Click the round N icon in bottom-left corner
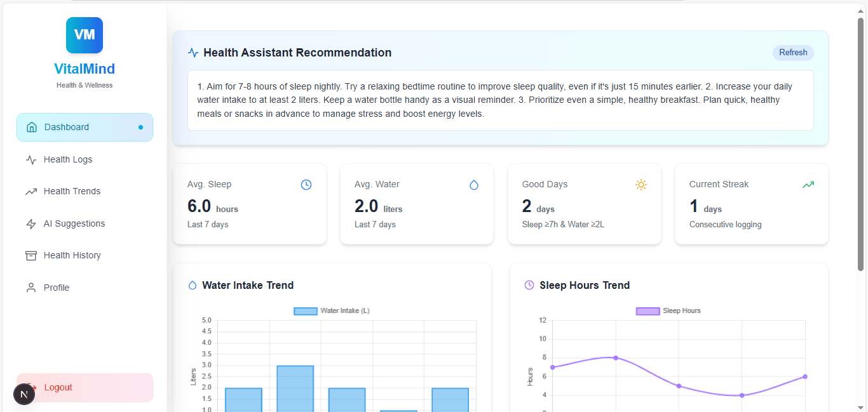The height and width of the screenshot is (412, 868). (24, 394)
